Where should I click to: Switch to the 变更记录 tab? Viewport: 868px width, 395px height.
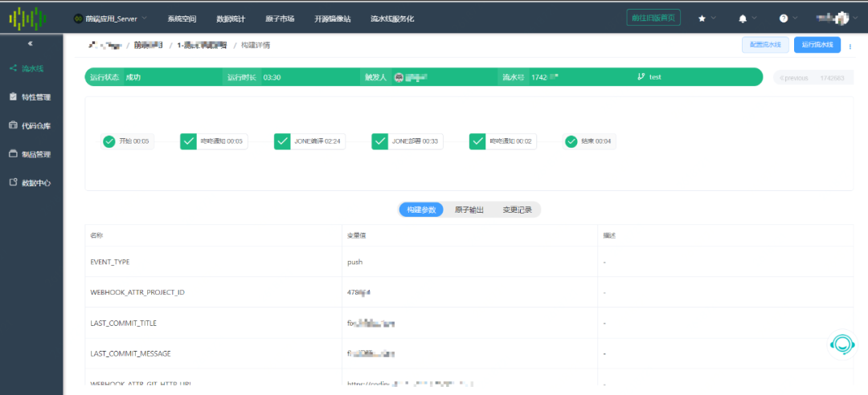coord(517,210)
